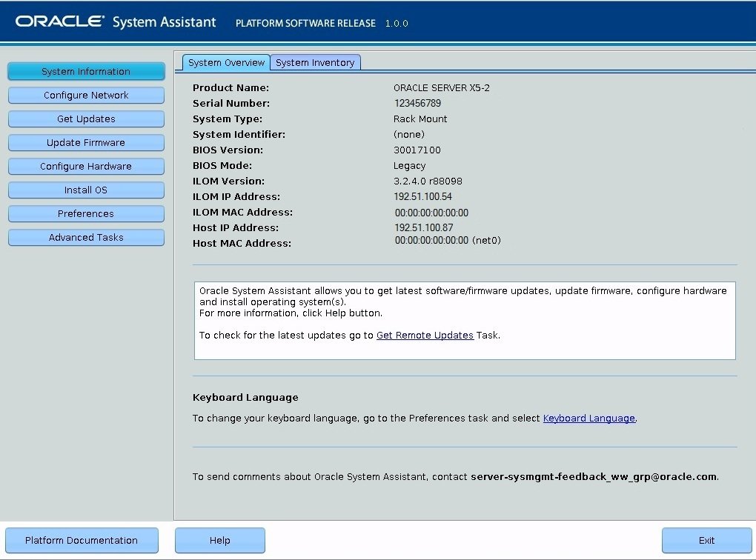
Task: Open the Configure Network task
Action: (x=86, y=95)
